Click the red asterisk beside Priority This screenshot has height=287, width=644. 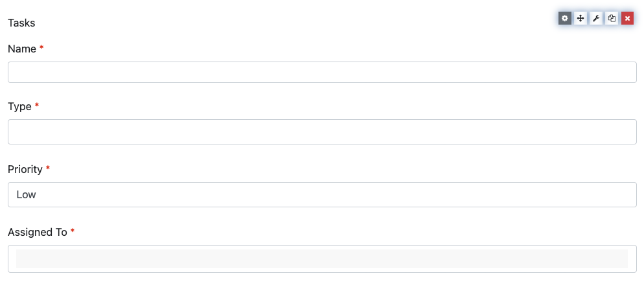tap(48, 169)
